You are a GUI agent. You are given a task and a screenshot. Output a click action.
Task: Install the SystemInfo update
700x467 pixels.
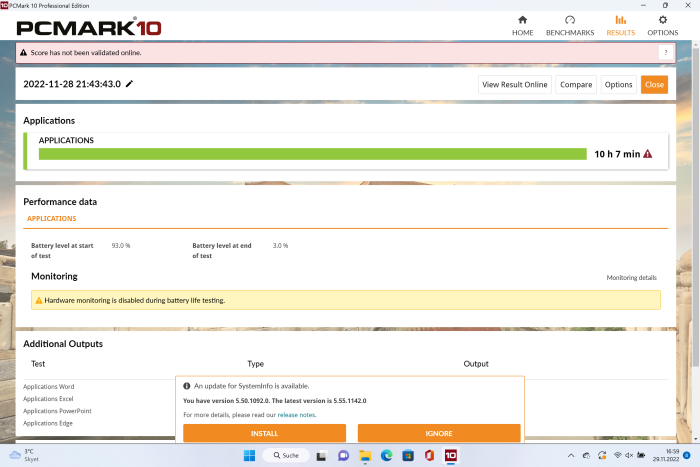[264, 433]
